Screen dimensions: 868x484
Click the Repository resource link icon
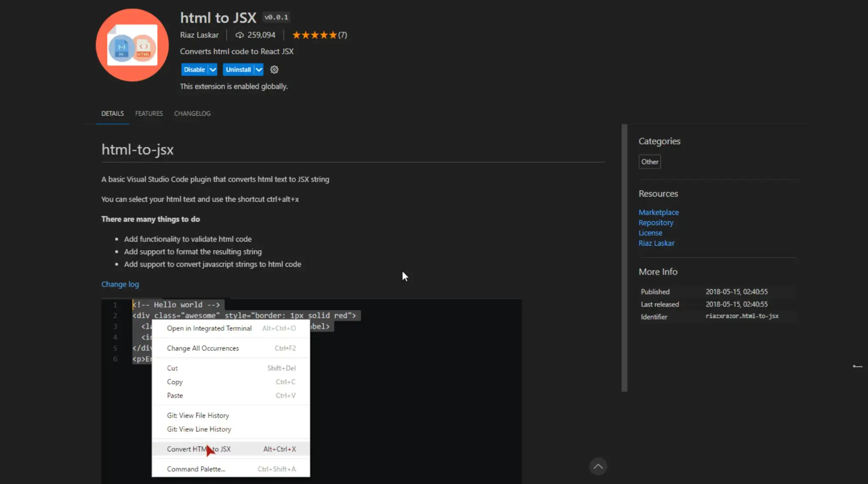(655, 222)
